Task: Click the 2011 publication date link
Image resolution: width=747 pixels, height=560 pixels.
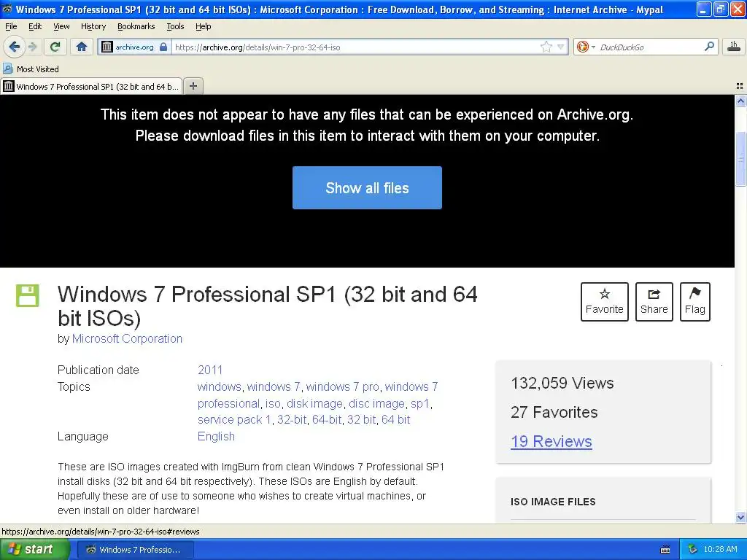Action: click(x=210, y=370)
